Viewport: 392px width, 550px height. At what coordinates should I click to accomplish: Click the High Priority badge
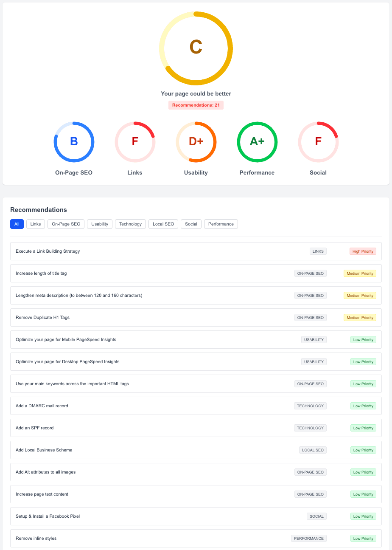coord(363,251)
